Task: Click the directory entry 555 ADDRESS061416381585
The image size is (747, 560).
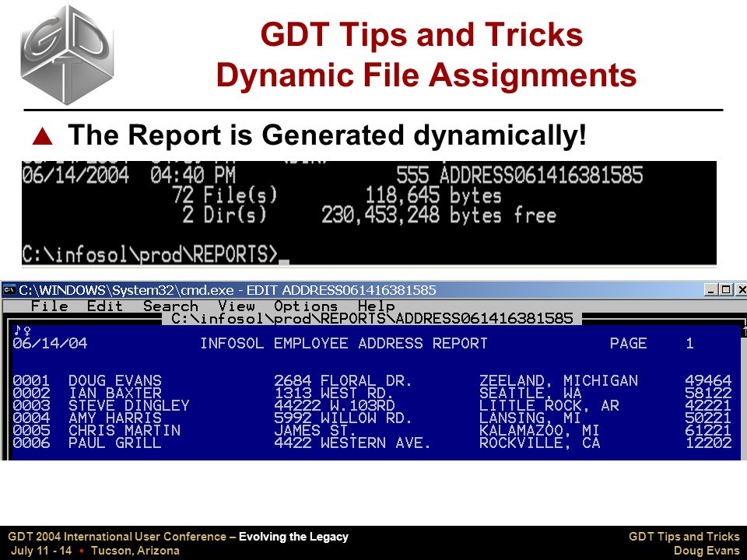Action: coord(519,175)
